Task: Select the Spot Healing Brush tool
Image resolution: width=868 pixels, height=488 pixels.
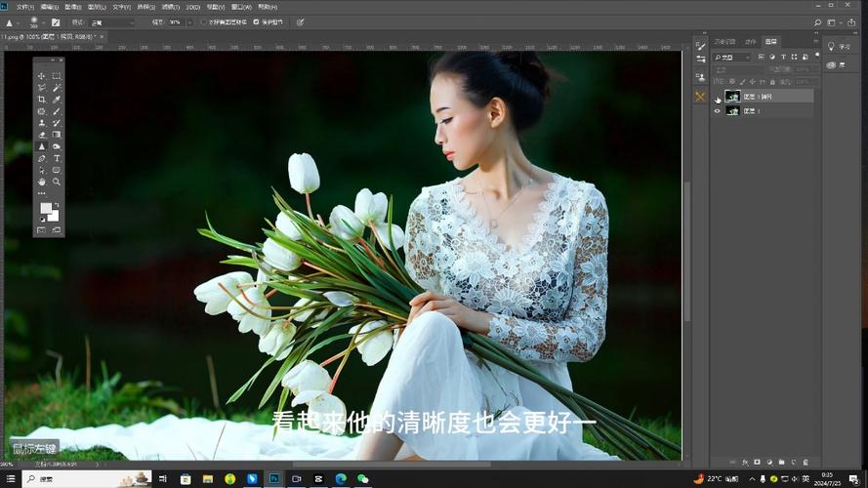Action: click(x=42, y=111)
